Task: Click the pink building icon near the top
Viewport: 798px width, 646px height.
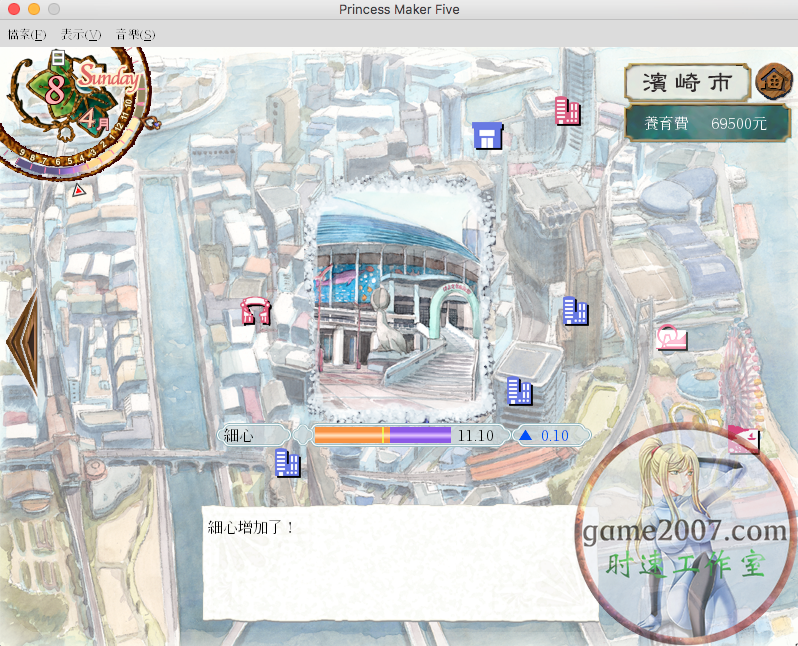Action: pos(568,110)
